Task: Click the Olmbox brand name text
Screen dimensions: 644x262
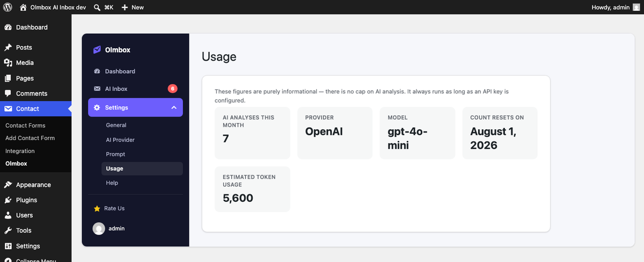Action: [x=118, y=50]
